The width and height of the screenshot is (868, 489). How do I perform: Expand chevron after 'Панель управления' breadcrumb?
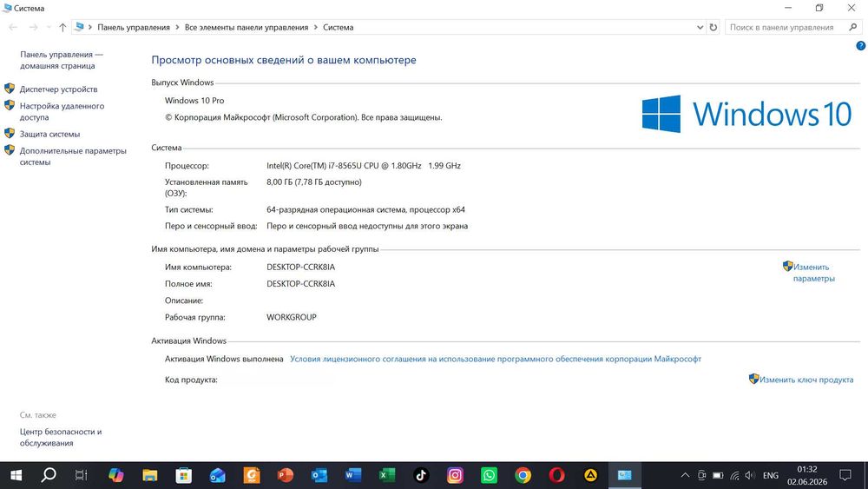point(177,27)
